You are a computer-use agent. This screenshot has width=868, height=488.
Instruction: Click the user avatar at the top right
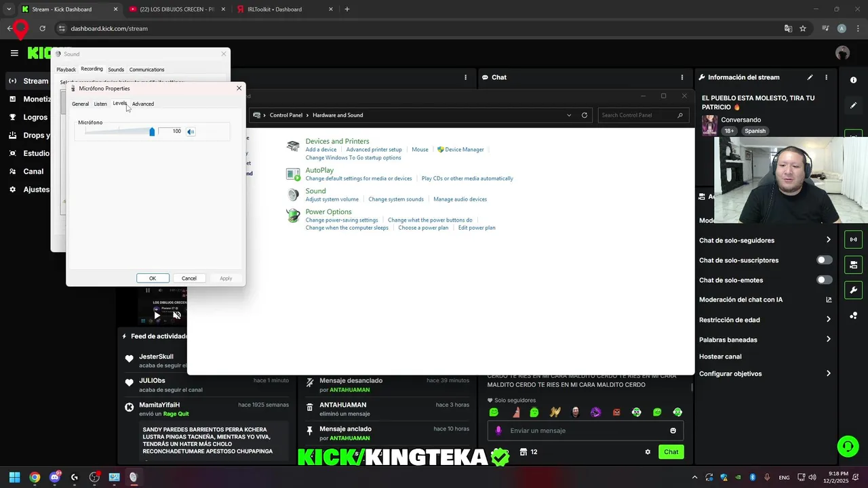(x=842, y=53)
